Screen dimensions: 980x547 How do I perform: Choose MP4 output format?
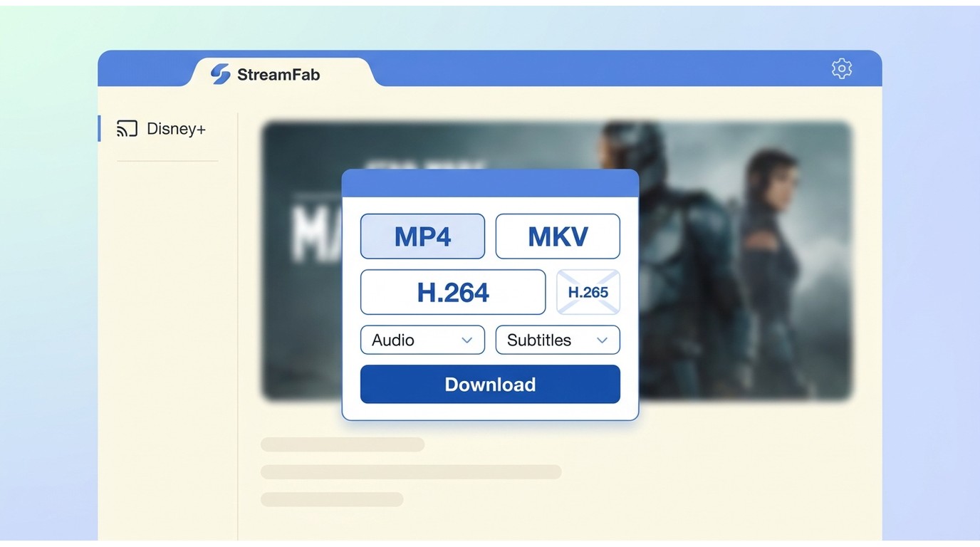coord(422,236)
